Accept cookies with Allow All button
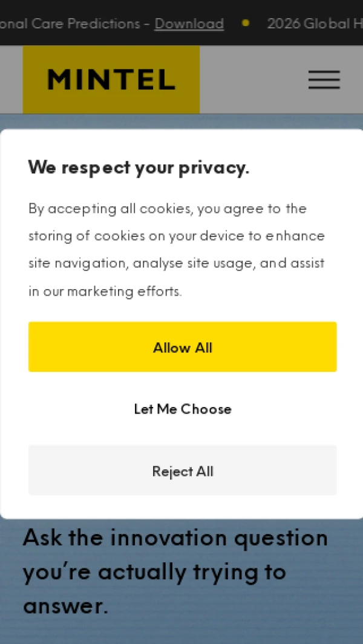The height and width of the screenshot is (644, 363). [x=183, y=347]
